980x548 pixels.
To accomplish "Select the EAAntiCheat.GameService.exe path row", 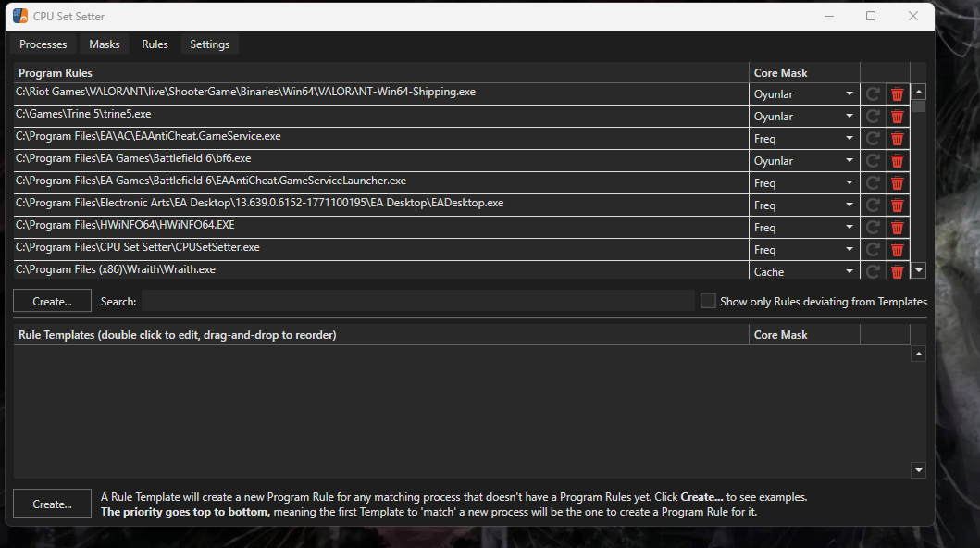I will click(x=380, y=139).
